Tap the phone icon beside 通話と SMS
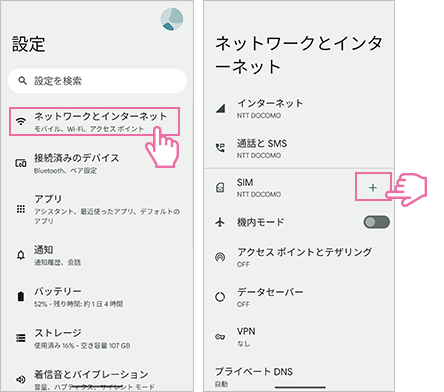The height and width of the screenshot is (392, 444). click(x=220, y=148)
